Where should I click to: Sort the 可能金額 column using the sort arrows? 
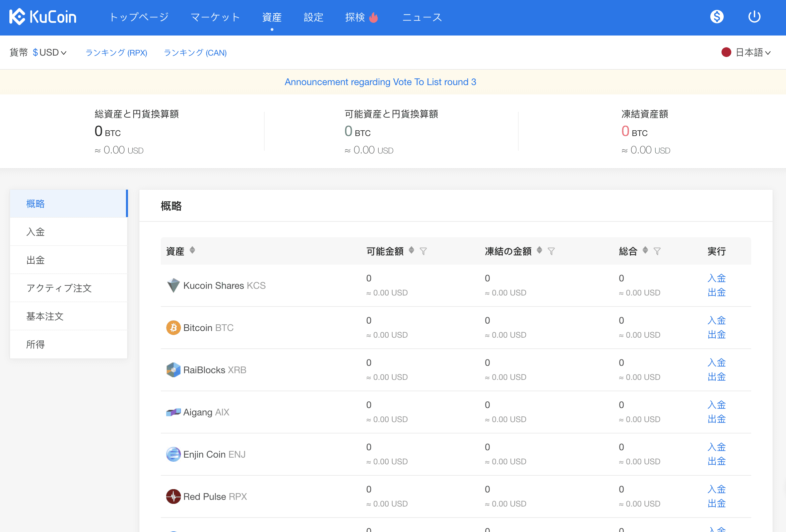pos(411,250)
